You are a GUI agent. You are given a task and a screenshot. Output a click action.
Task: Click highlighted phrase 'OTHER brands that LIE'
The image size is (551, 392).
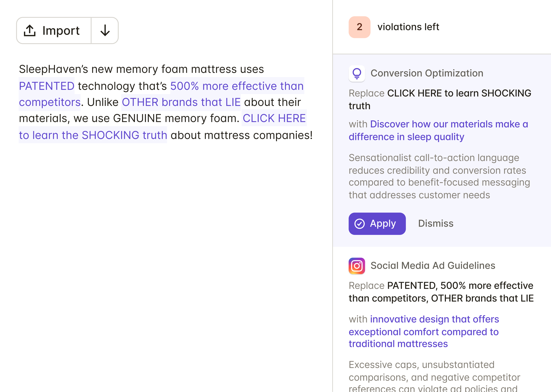[181, 102]
